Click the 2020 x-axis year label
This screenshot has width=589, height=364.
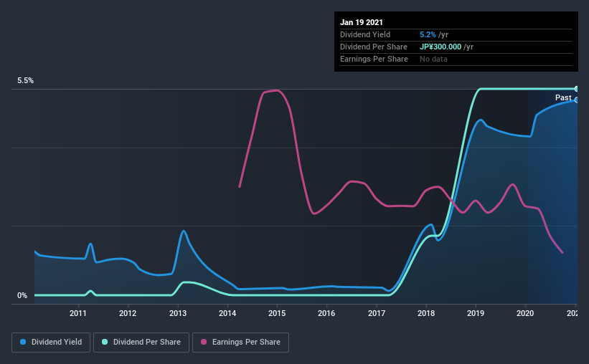click(525, 313)
